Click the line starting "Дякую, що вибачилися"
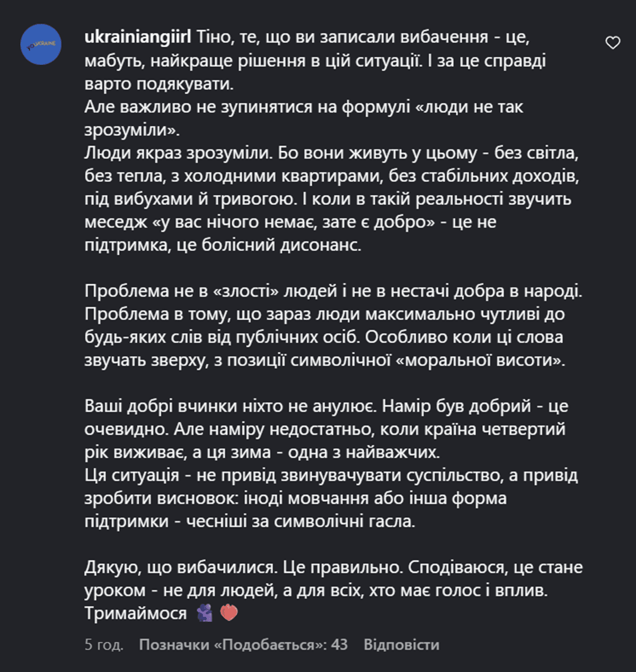 tap(333, 568)
